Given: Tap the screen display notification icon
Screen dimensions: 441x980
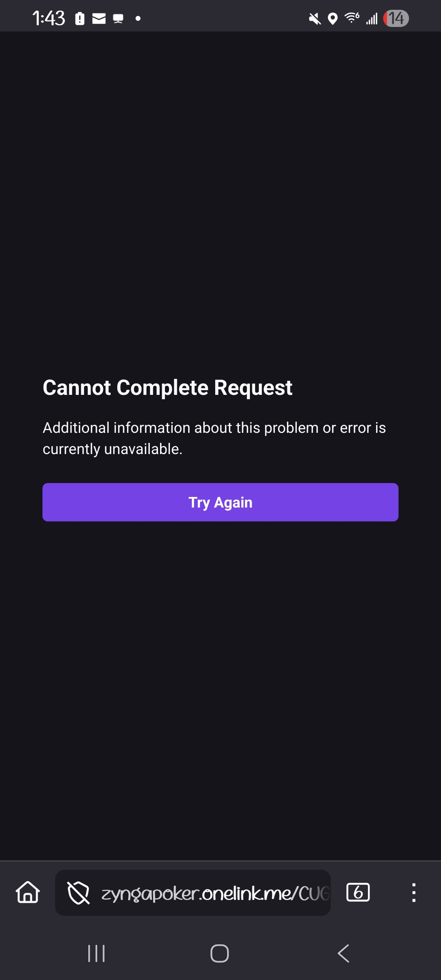Looking at the screenshot, I should click(x=118, y=19).
